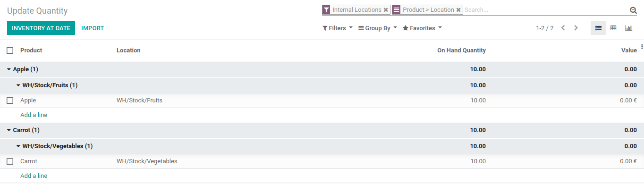Open optional columns menu icon
This screenshot has height=184, width=644.
click(x=642, y=47)
